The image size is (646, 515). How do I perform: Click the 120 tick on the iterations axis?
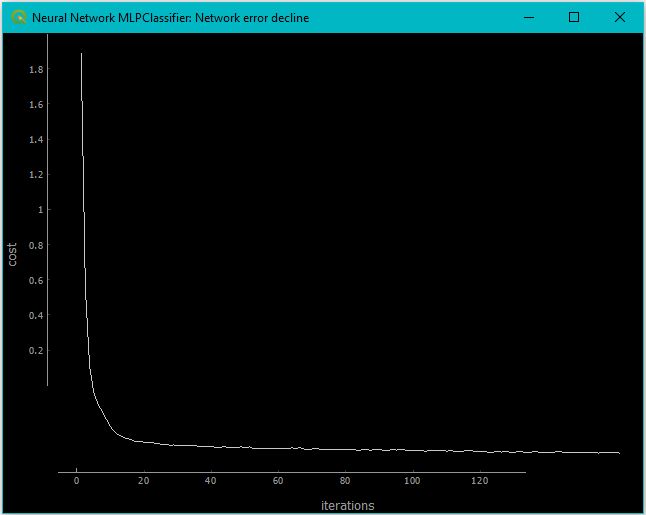(480, 481)
